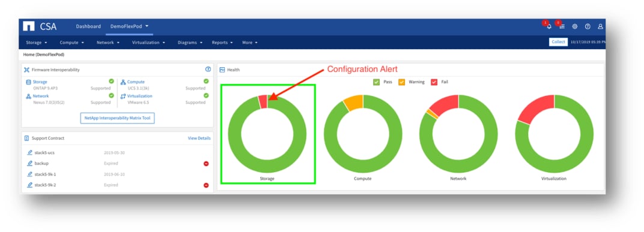Open the Storage menu dropdown
The width and height of the screenshot is (644, 232).
tap(37, 42)
